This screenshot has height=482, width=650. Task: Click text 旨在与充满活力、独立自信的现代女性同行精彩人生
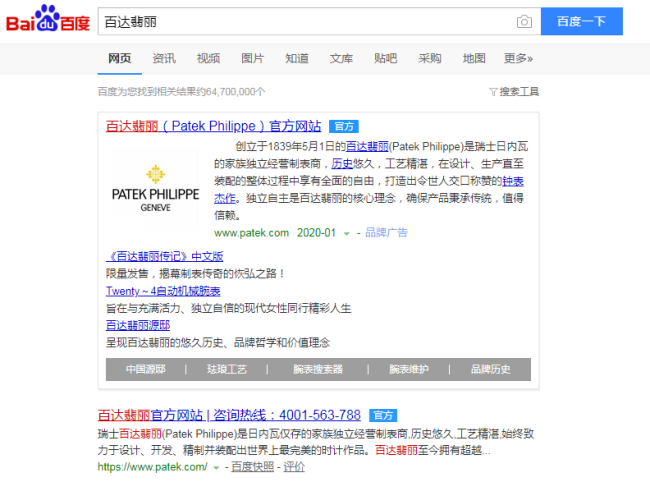click(228, 308)
